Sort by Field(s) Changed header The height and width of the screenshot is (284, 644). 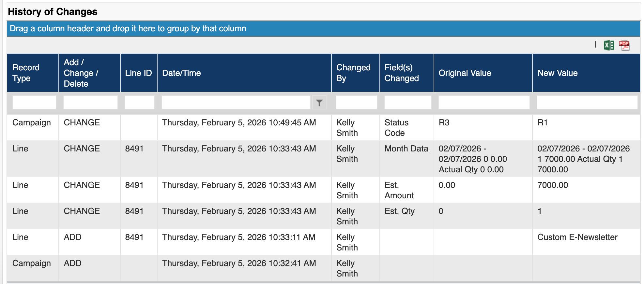[x=402, y=73]
